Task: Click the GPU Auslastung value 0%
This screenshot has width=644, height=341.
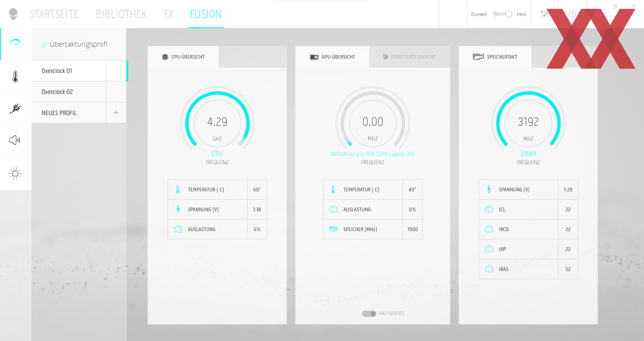Action: pos(413,209)
